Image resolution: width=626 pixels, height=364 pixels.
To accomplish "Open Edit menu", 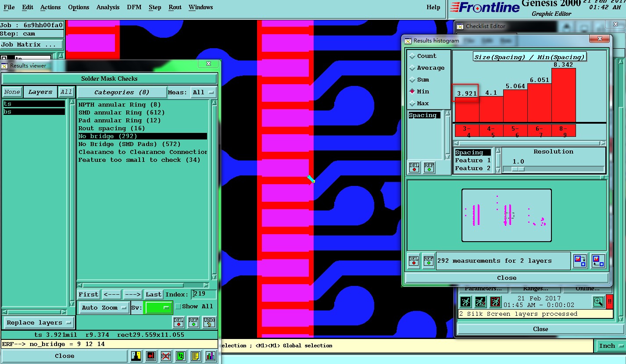I will click(27, 7).
